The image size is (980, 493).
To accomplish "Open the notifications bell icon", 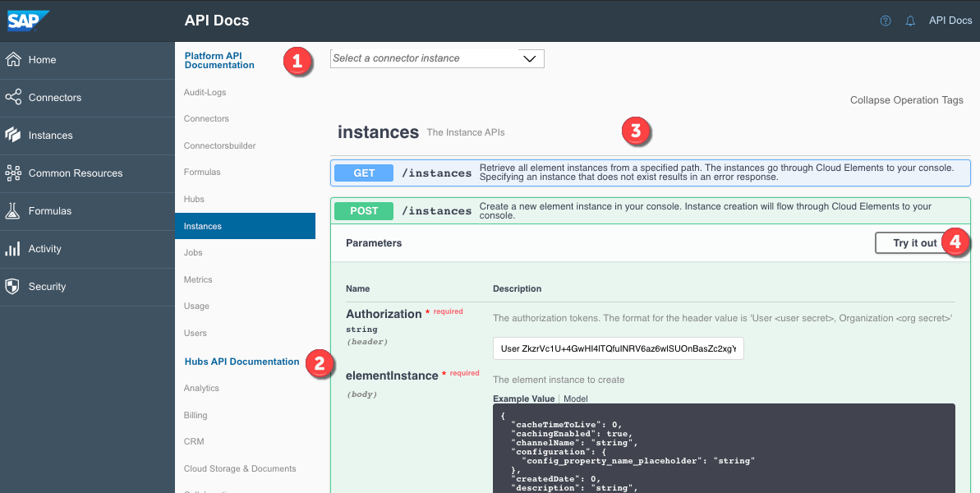I will tap(910, 21).
